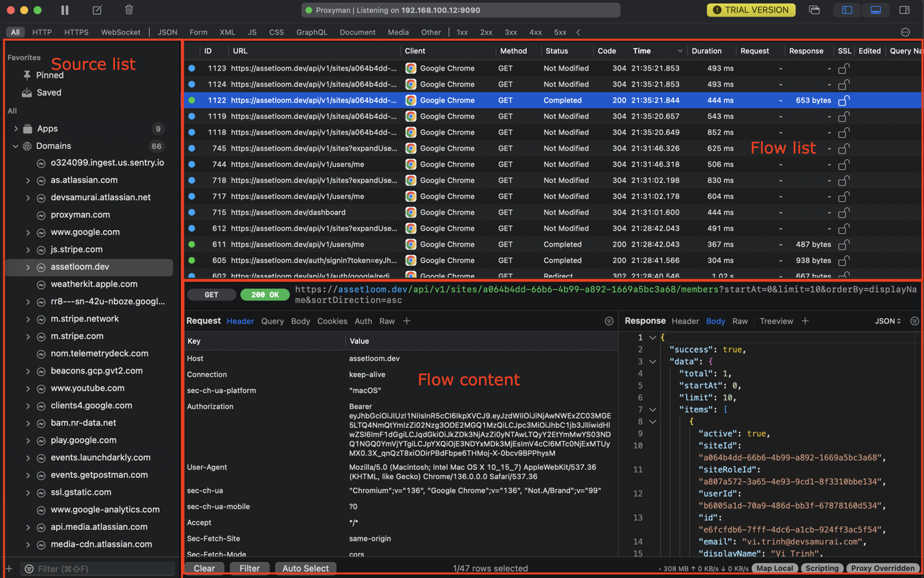Collapse JSON line 1 root fold arrow
The image size is (924, 578).
pyautogui.click(x=653, y=338)
